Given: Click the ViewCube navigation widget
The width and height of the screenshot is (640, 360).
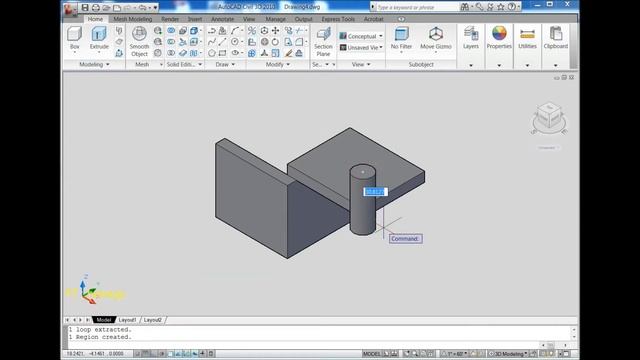Looking at the screenshot, I should [549, 118].
